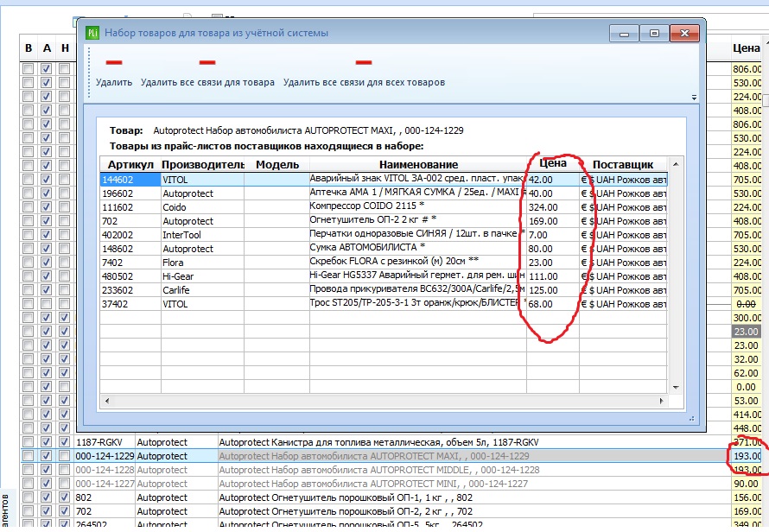Sort by the Производитель column header
This screenshot has width=769, height=532.
pyautogui.click(x=202, y=165)
